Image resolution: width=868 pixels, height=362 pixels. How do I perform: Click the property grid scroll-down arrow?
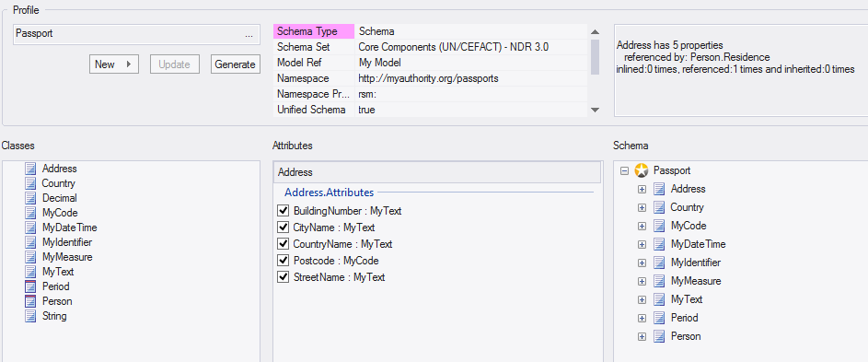pos(596,110)
